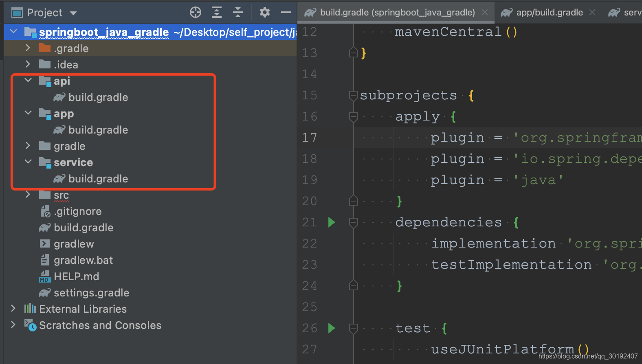Click the HELP.md markdown file icon
The image size is (642, 364).
45,276
